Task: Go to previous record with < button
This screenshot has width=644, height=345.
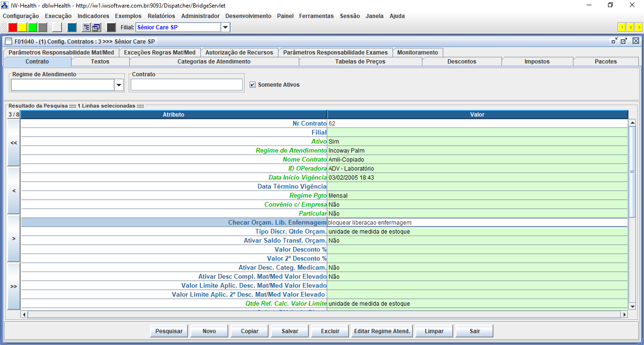Action: coord(14,191)
